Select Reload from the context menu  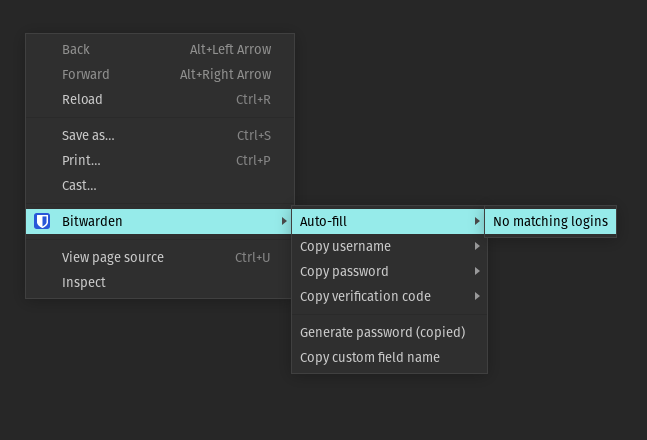[x=160, y=99]
